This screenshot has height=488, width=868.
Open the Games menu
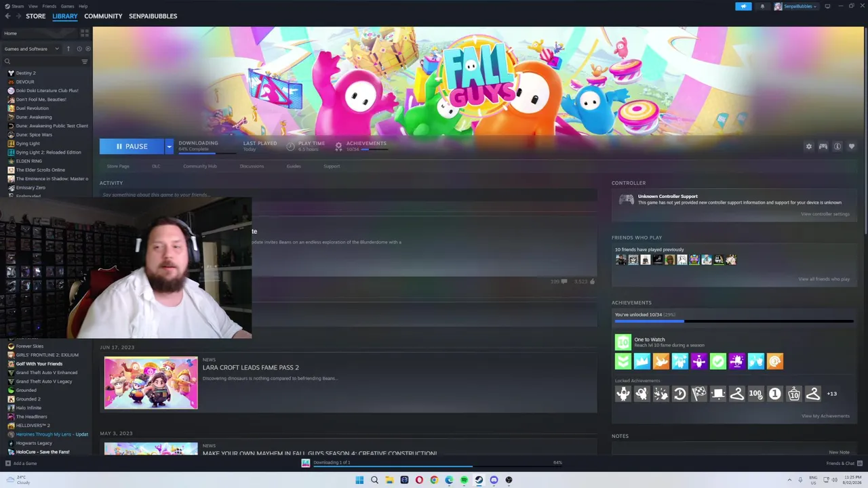pyautogui.click(x=67, y=6)
